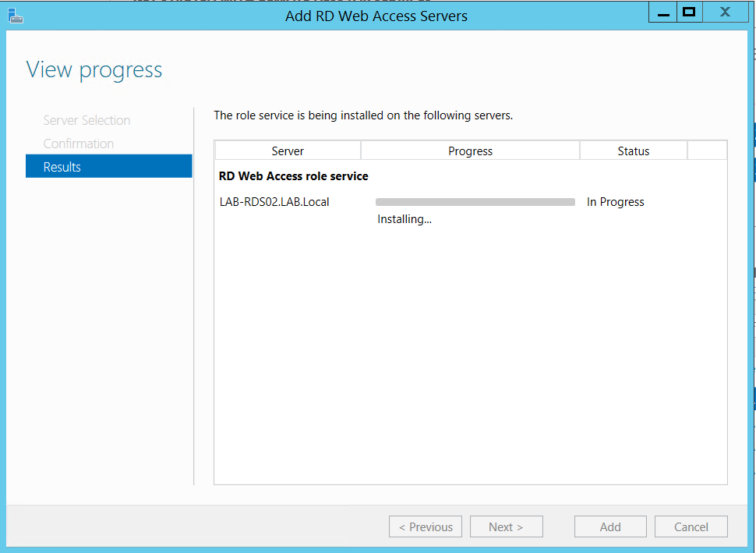Maximize the wizard window
Viewport: 756px width, 553px height.
pyautogui.click(x=688, y=12)
